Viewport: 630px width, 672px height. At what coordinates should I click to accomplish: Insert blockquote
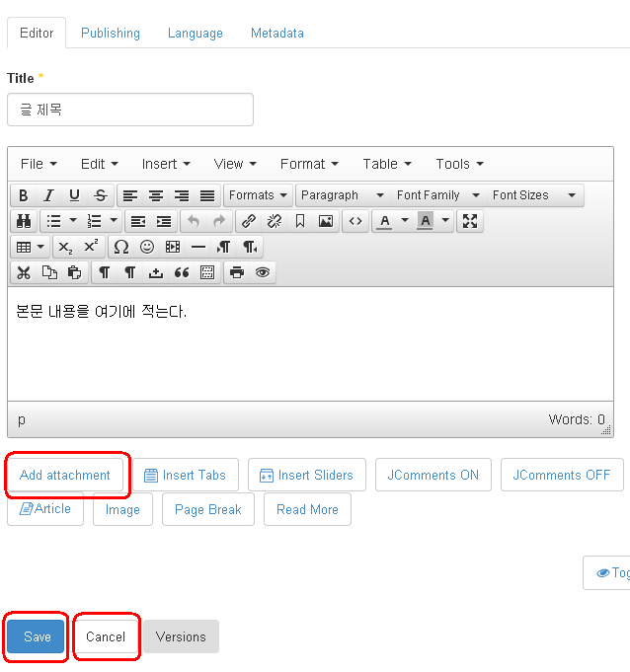tap(182, 272)
